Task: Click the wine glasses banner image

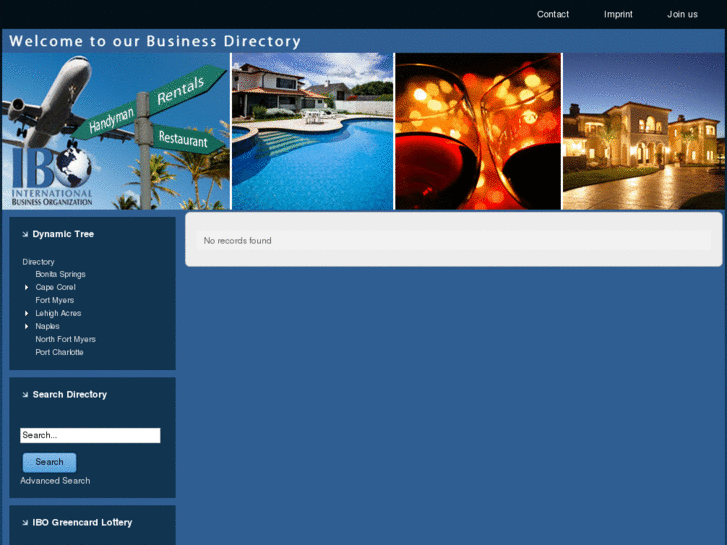Action: point(478,131)
